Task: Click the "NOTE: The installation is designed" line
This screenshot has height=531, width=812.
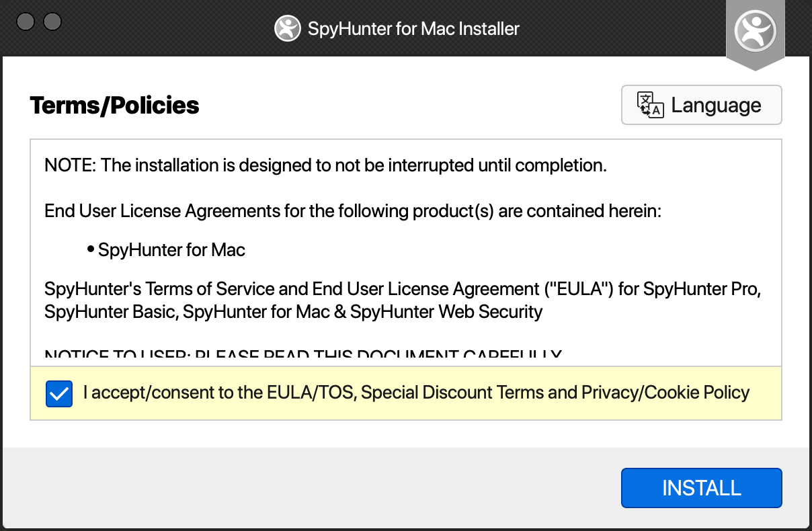Action: click(325, 165)
